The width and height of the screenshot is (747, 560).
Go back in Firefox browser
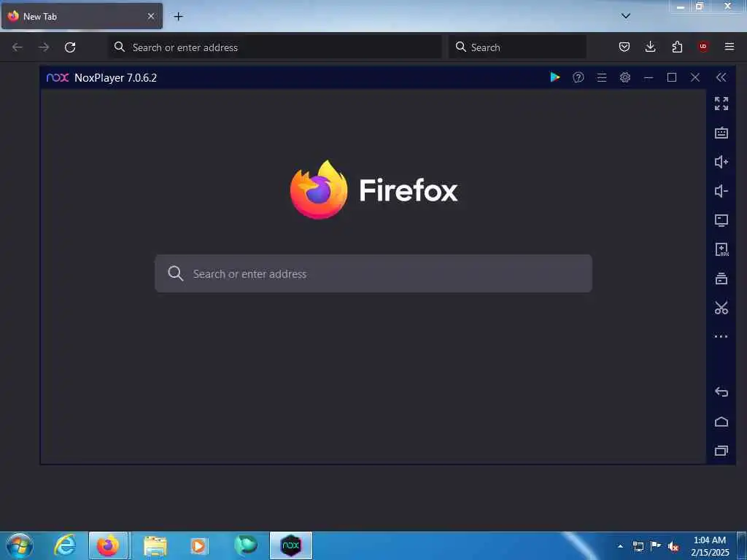[18, 47]
